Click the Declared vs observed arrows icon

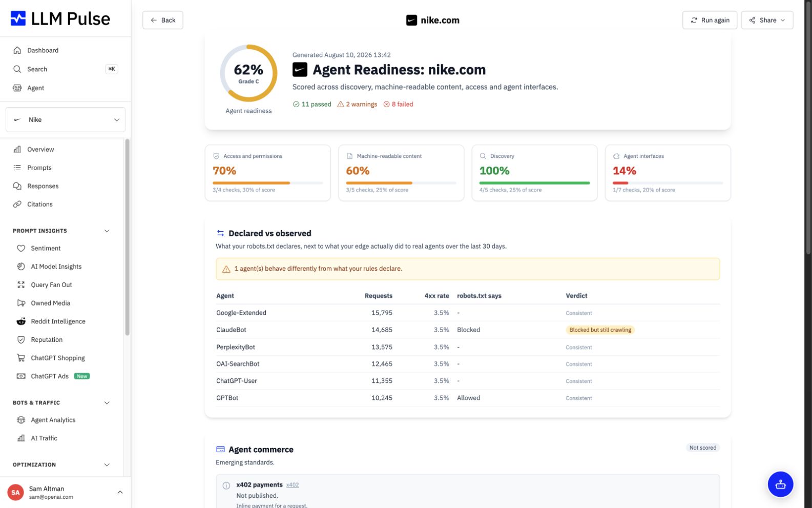220,233
